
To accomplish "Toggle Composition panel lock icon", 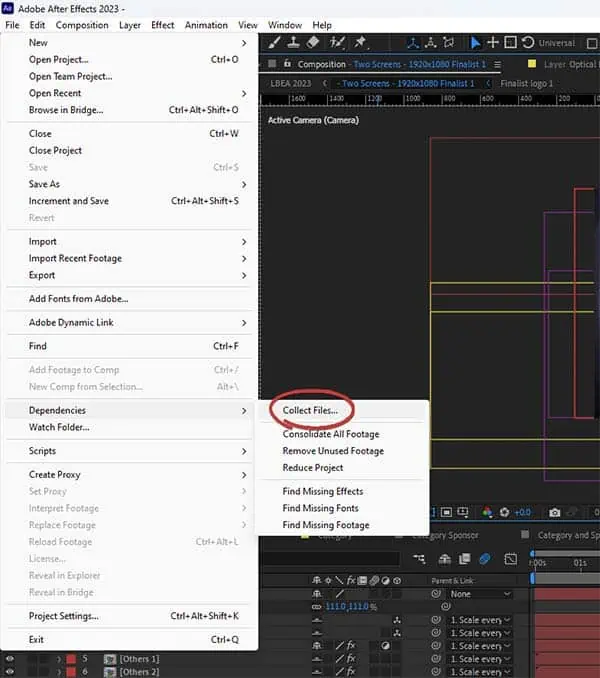I will (287, 64).
